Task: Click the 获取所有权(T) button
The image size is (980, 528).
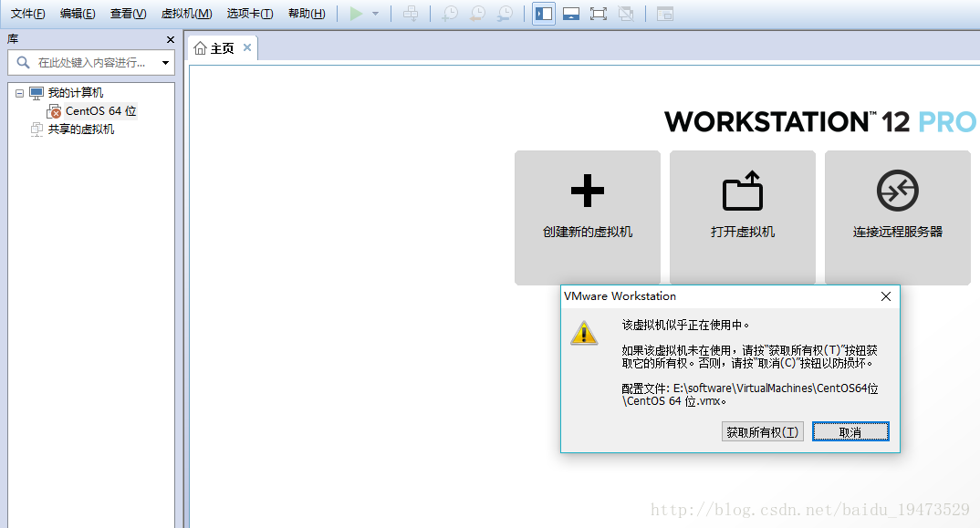Action: click(763, 431)
